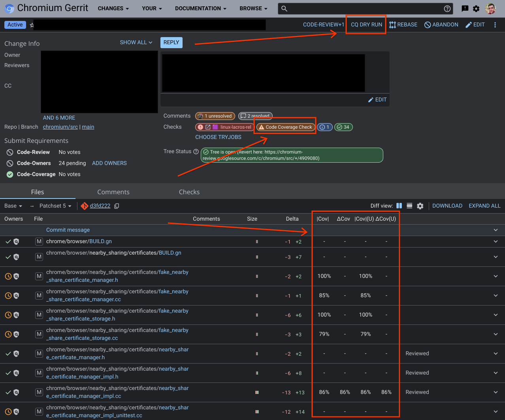Viewport: 505px width, 420px height.
Task: Open settings via top-right gear icon
Action: 476,8
